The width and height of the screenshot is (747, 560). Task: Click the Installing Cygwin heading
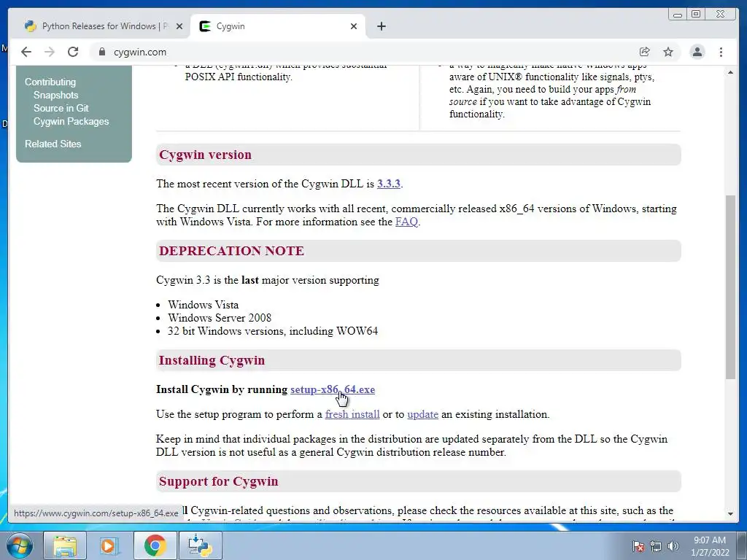click(x=212, y=360)
